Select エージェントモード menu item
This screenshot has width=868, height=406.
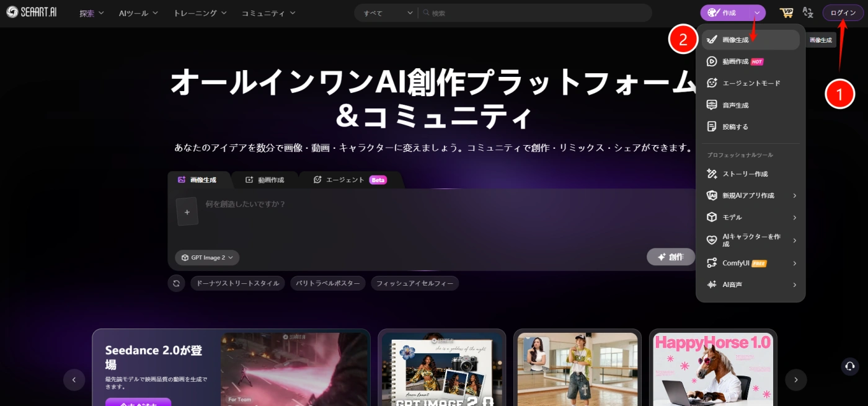(x=751, y=83)
